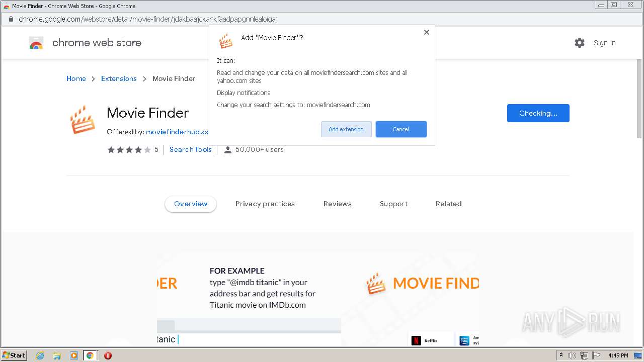
Task: Click the Movie Finder clapperboard logo
Action: [x=83, y=120]
